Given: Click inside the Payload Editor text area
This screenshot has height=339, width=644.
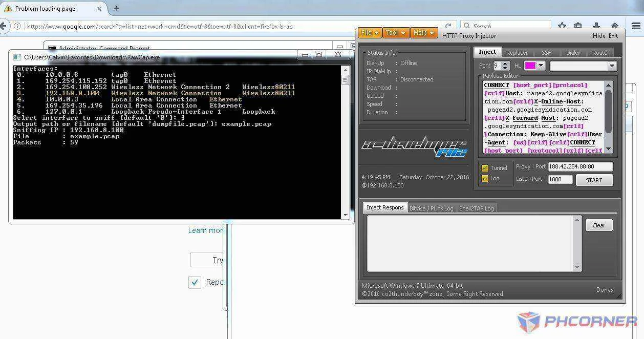Looking at the screenshot, I should [x=544, y=118].
